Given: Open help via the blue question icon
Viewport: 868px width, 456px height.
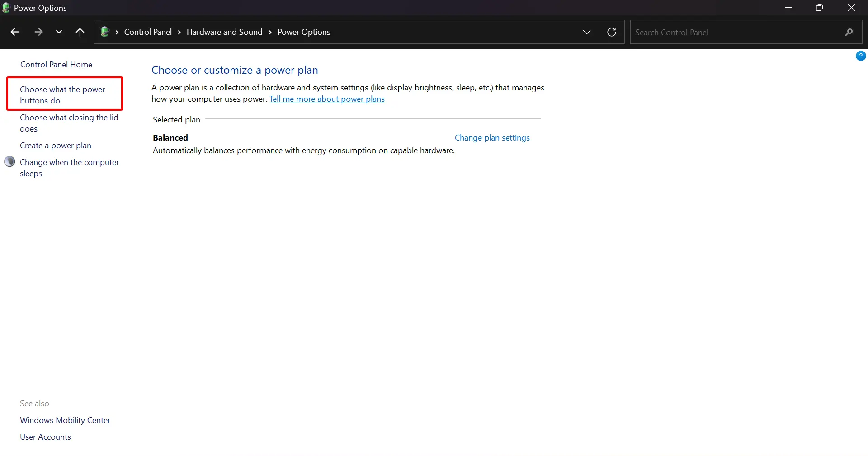Looking at the screenshot, I should [861, 56].
